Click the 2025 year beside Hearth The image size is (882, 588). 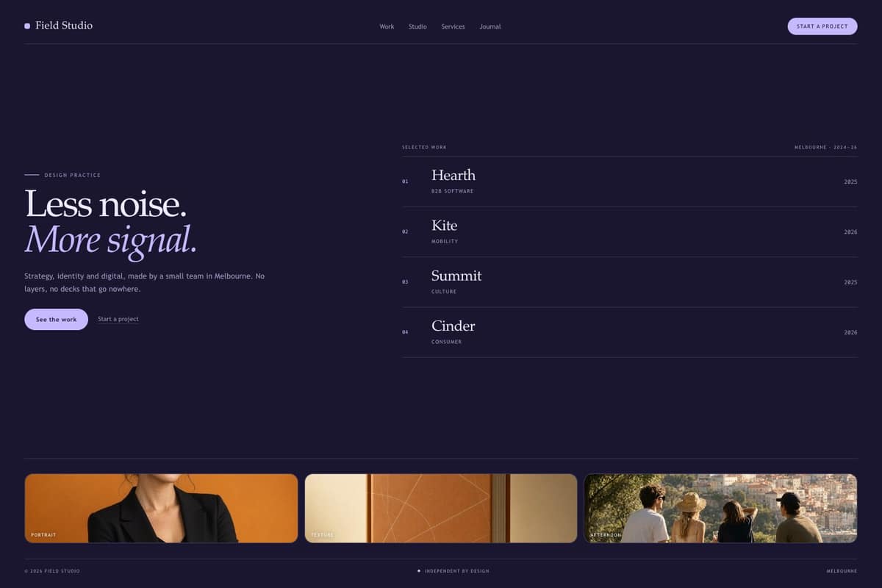point(850,182)
